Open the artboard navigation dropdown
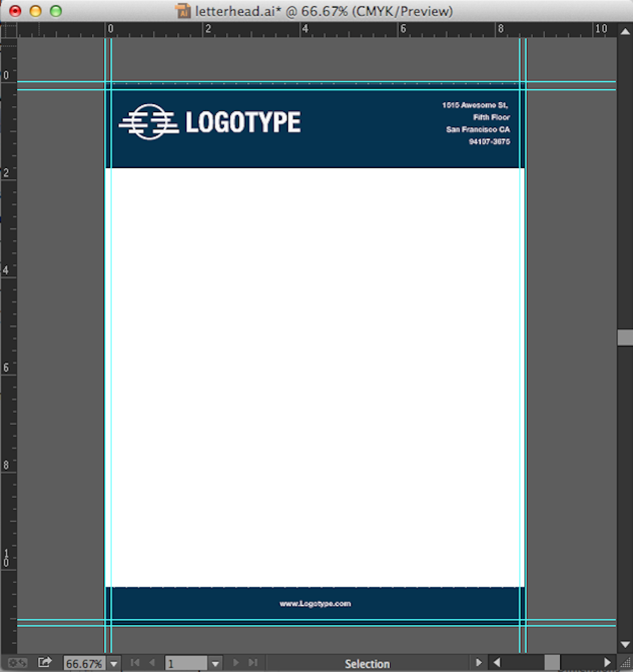Screen dimensions: 633x672 tap(216, 664)
